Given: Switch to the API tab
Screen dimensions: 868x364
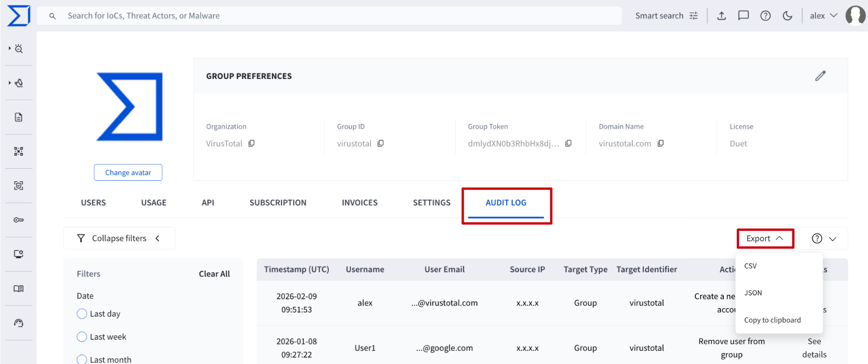Looking at the screenshot, I should 208,202.
